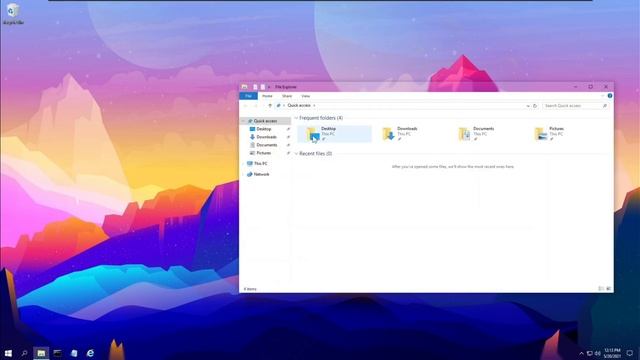Open the Internet Explorer taskbar icon
The height and width of the screenshot is (360, 640).
[x=90, y=353]
